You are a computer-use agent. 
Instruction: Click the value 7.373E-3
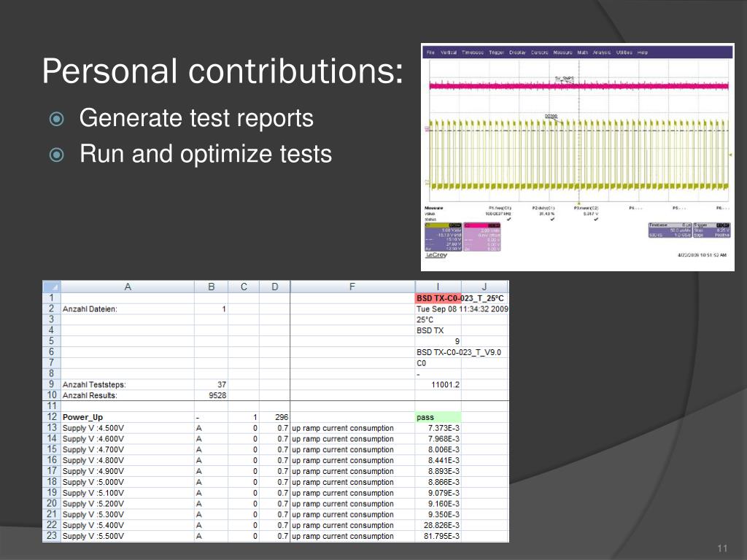444,428
